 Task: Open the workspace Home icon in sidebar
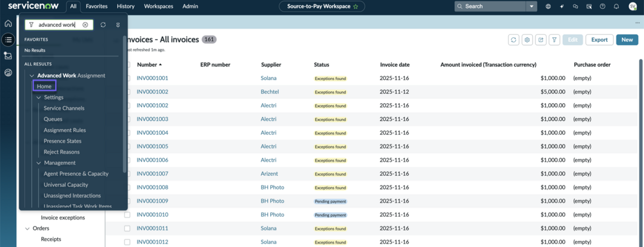[8, 24]
